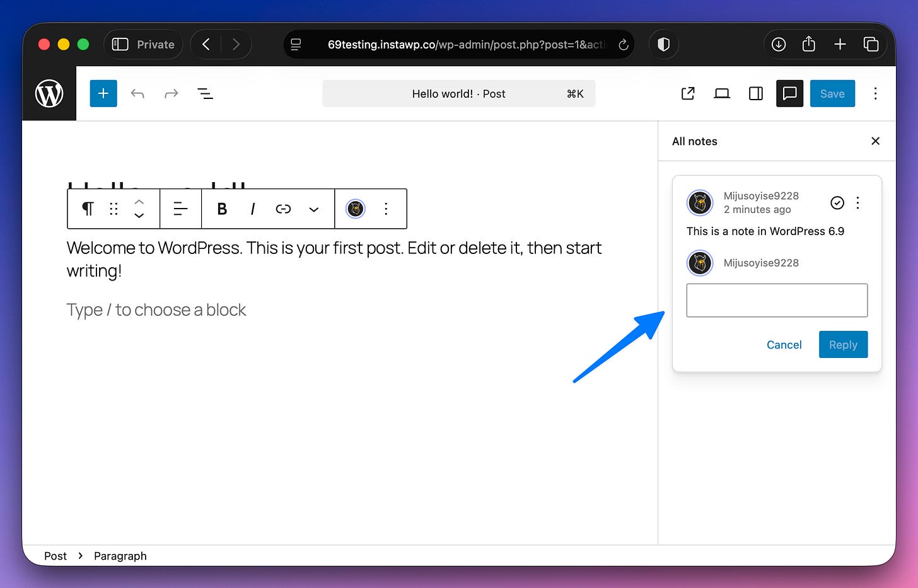
Task: Mark the note as resolved
Action: pos(837,203)
